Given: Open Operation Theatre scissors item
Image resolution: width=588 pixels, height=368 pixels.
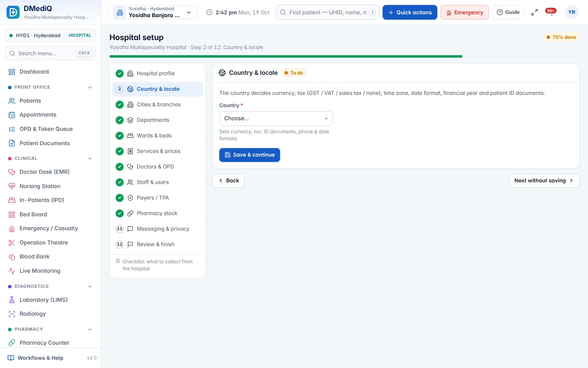Looking at the screenshot, I should 50,242.
